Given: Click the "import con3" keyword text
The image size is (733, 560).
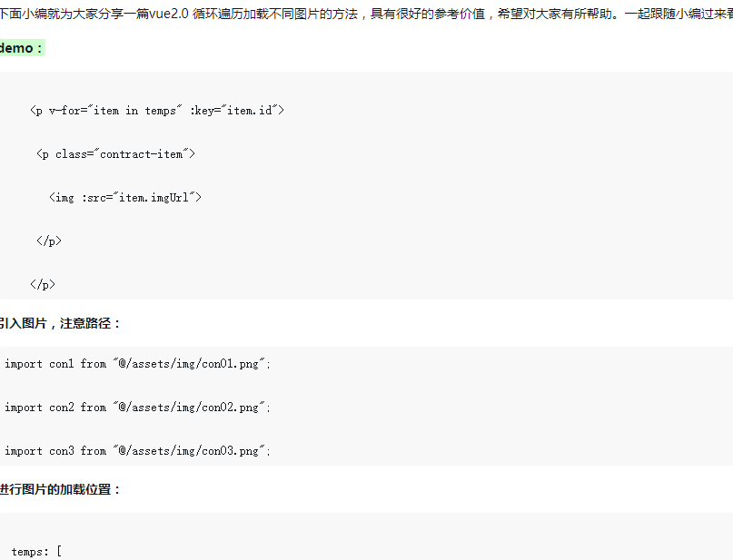Looking at the screenshot, I should coord(39,451).
